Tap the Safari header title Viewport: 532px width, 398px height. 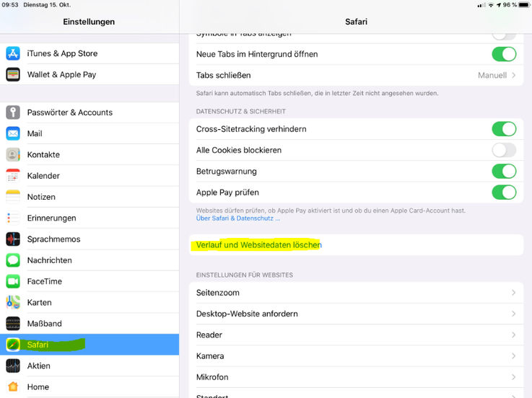click(x=356, y=22)
